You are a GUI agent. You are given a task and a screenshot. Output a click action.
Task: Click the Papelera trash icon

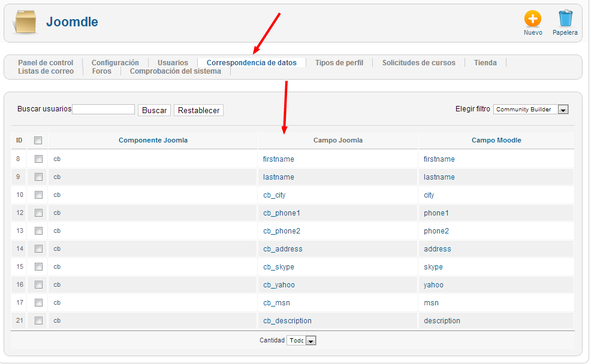click(565, 19)
